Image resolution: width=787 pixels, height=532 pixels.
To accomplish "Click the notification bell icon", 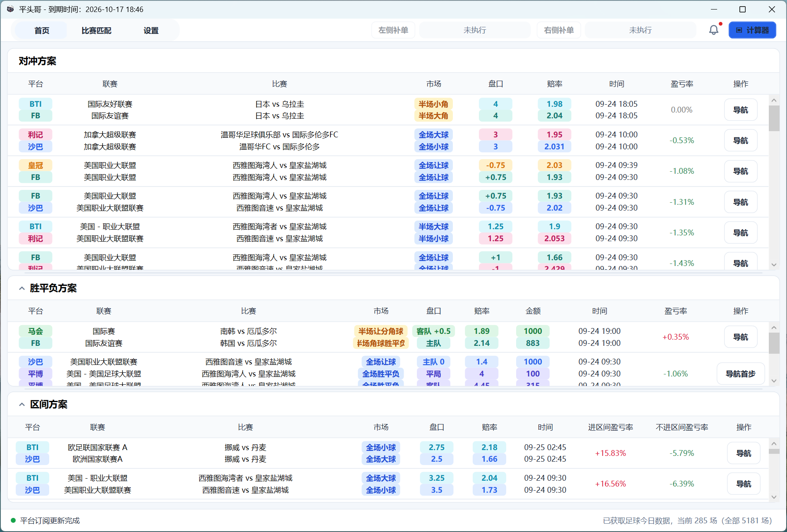I will 714,30.
